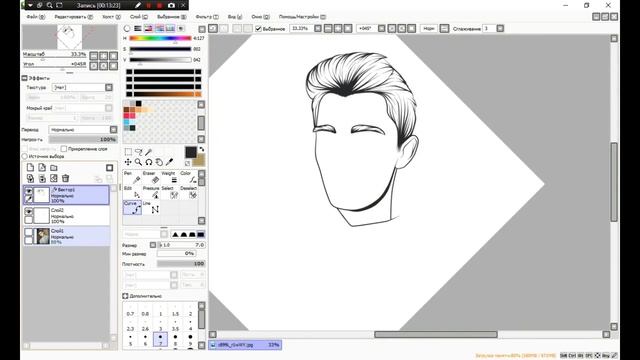Toggle the swatches panel
The image size is (640, 360).
click(x=170, y=28)
